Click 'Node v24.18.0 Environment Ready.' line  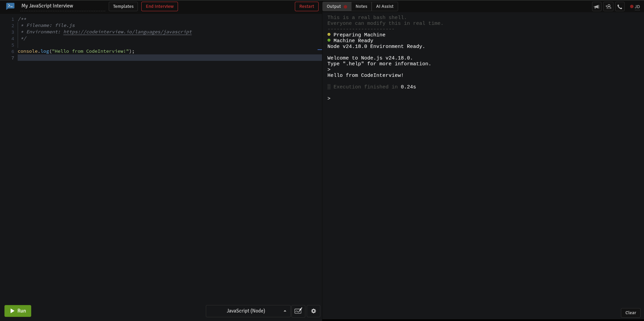click(376, 47)
